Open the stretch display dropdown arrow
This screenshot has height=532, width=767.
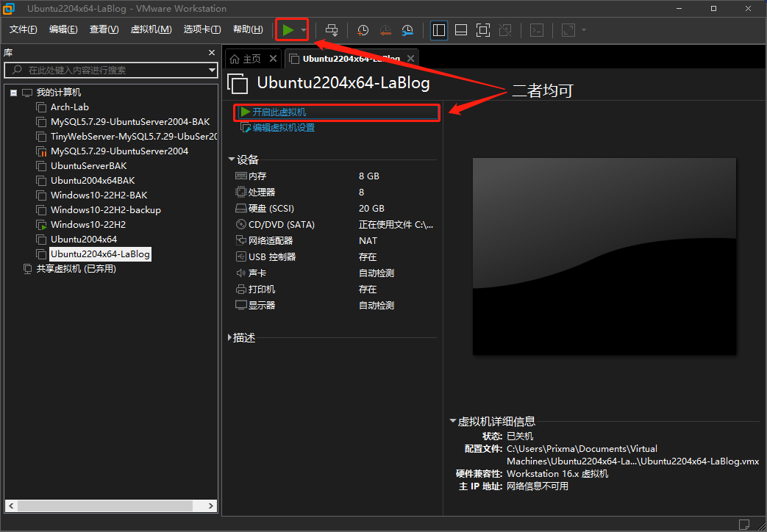tap(584, 30)
